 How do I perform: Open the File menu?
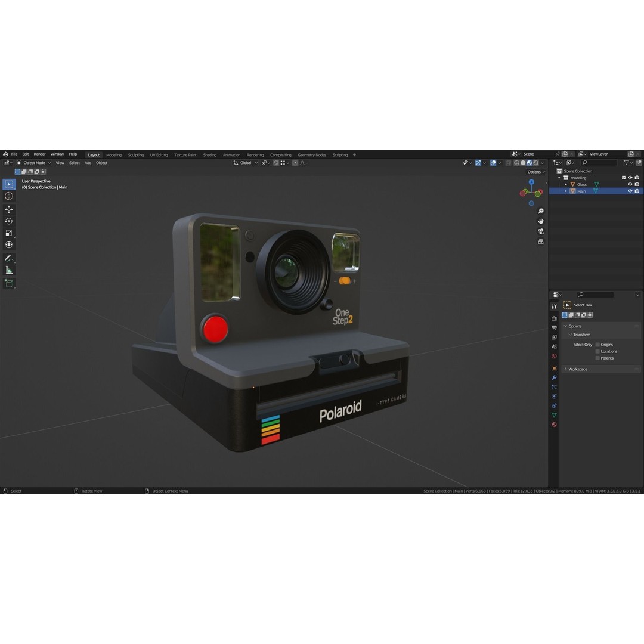tap(14, 154)
